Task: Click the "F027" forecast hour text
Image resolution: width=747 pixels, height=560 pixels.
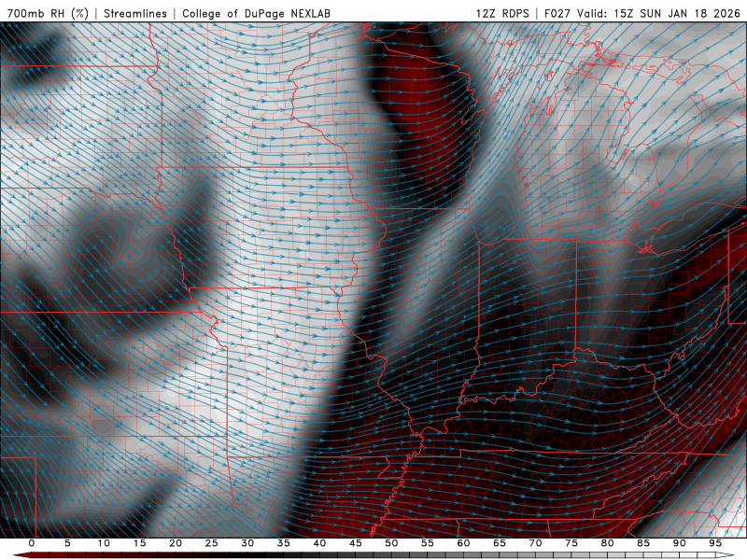Action: click(x=557, y=13)
